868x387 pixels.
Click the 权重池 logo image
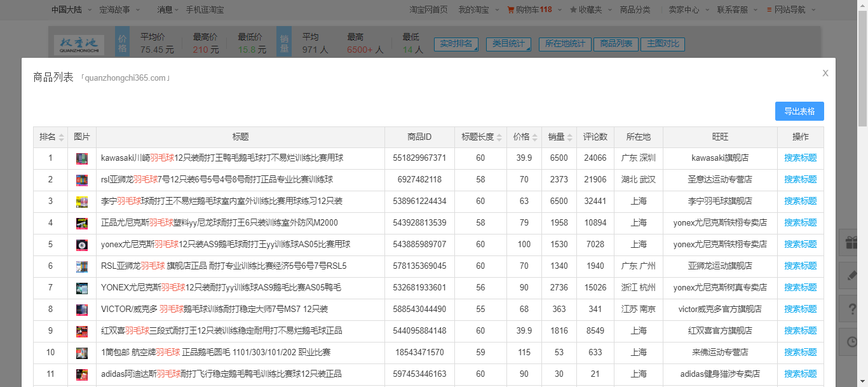click(79, 44)
